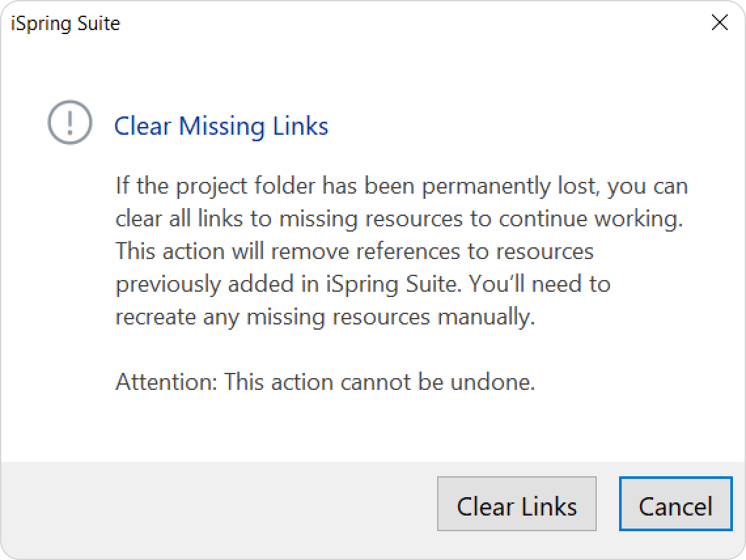746x560 pixels.
Task: Click the word "Attention:" in the warning line
Action: point(166,381)
